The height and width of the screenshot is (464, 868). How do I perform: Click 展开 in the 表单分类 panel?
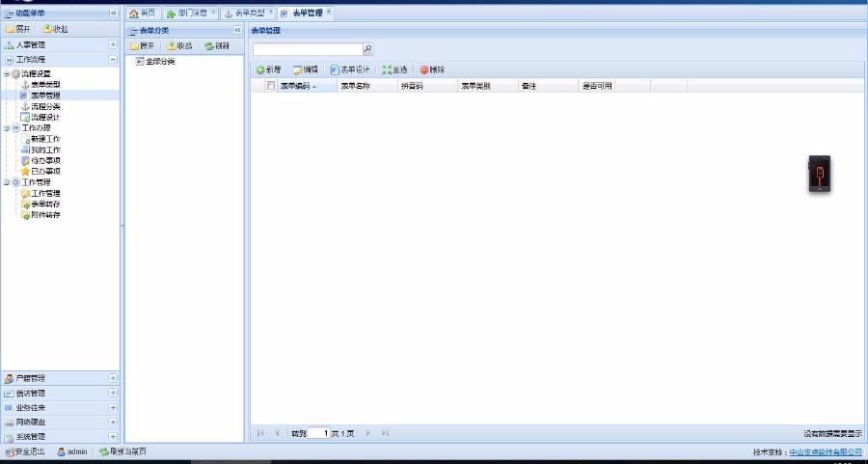[143, 46]
